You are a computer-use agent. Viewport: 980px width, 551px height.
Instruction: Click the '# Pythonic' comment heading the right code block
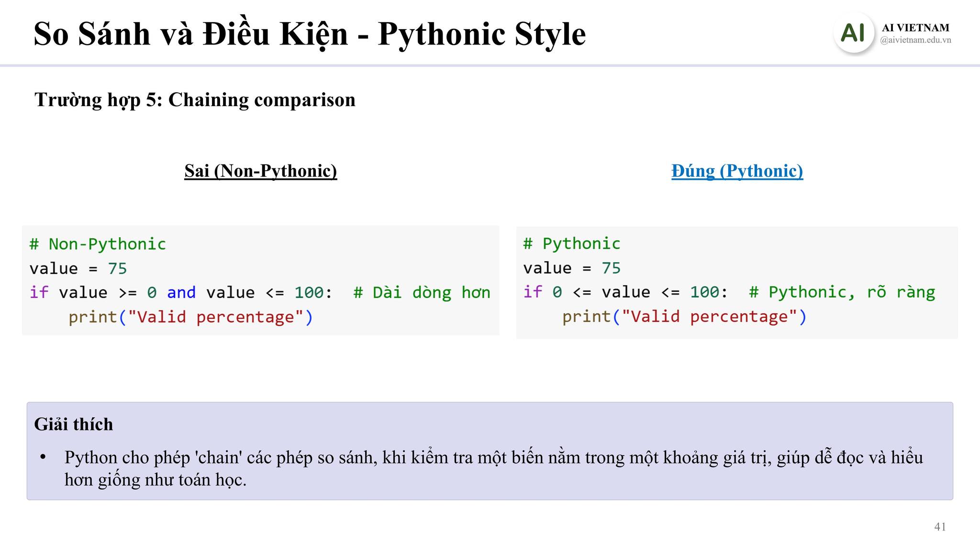point(572,243)
